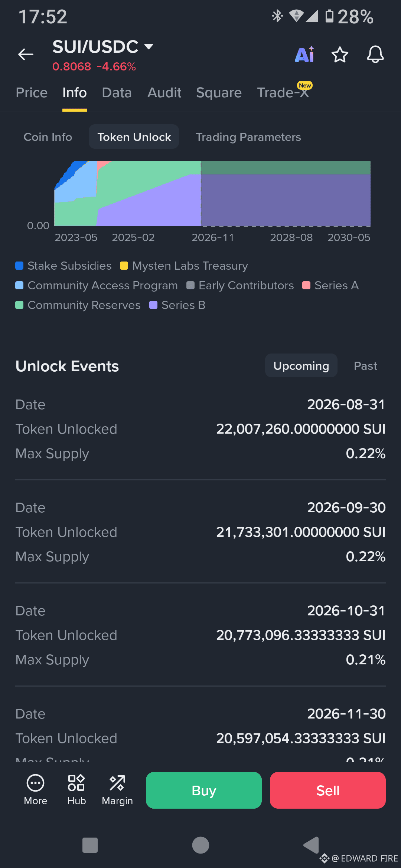Click the Mysten Labs Treasury yellow swatch
The image size is (401, 868).
click(124, 266)
